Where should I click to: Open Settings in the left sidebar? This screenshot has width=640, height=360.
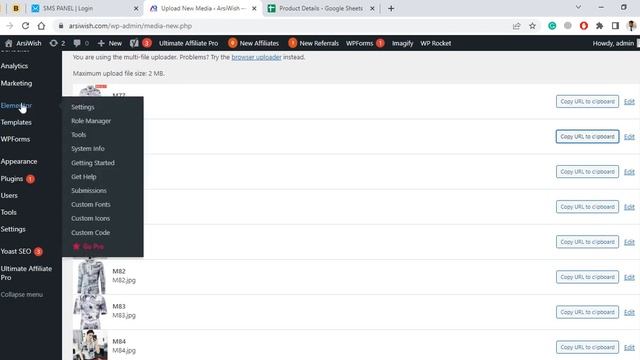click(x=13, y=229)
